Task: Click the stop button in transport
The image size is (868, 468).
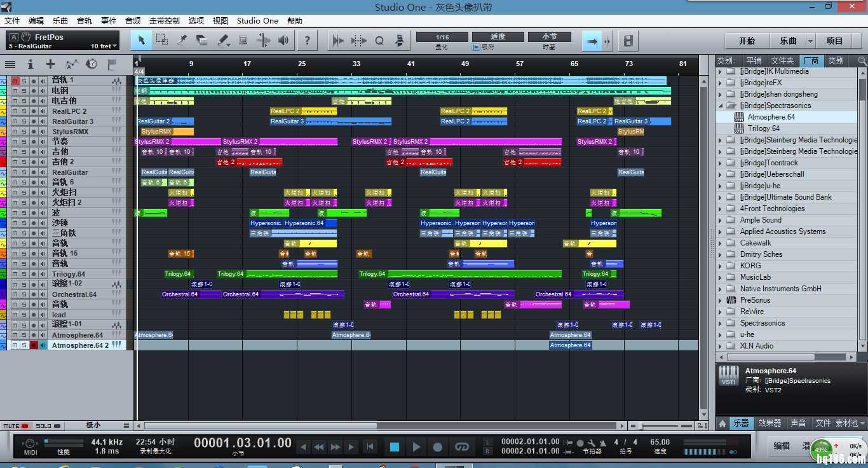Action: click(395, 447)
